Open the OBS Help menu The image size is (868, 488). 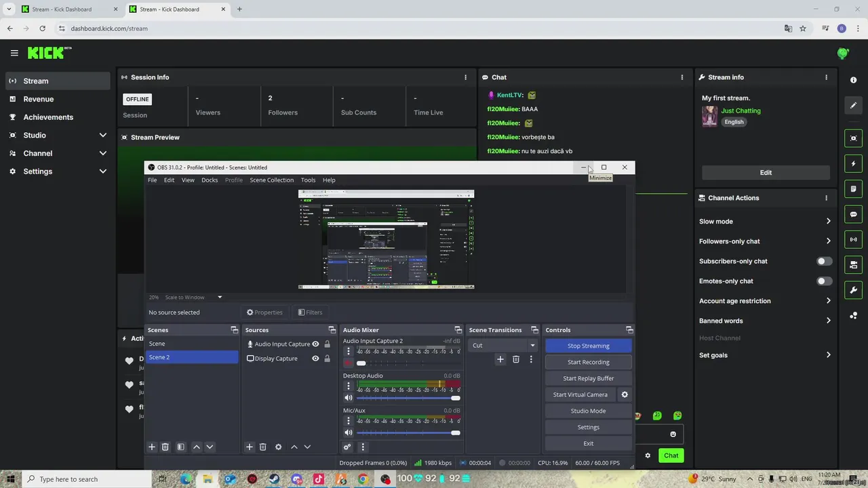pyautogui.click(x=329, y=180)
